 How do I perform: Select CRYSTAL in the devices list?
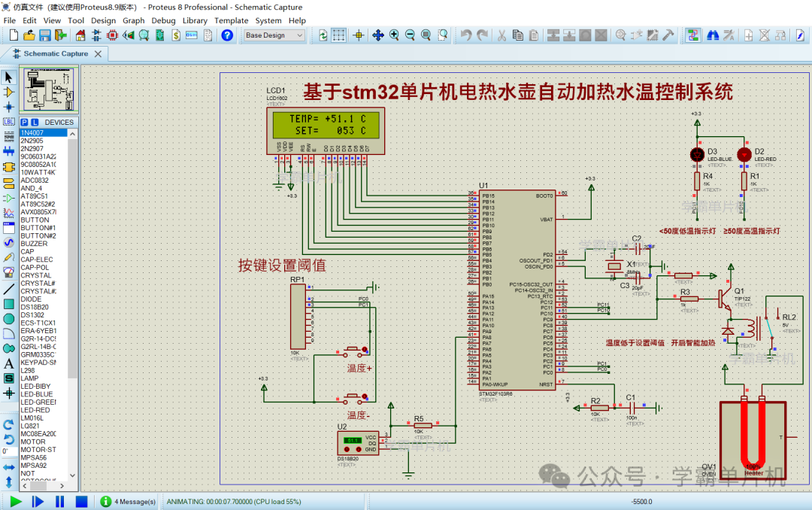click(44, 275)
